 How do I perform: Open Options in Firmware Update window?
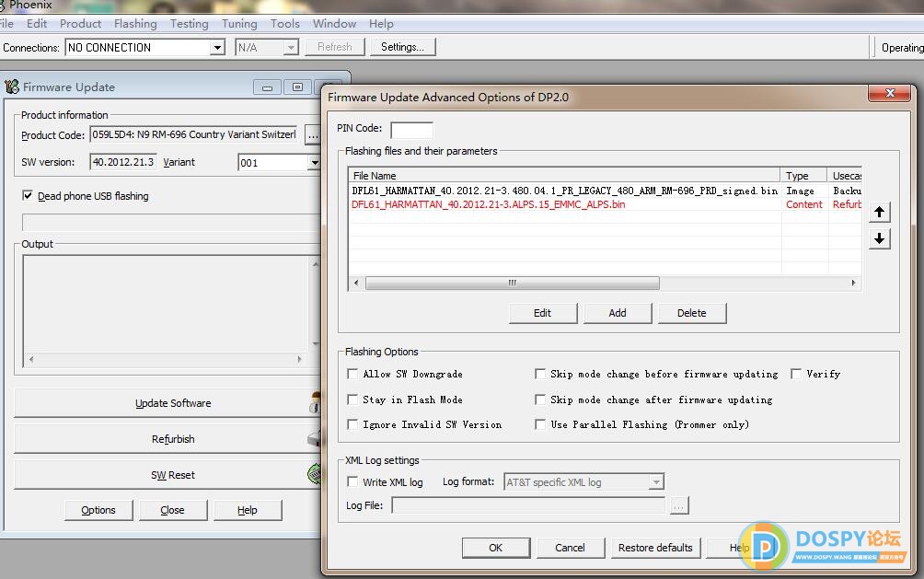click(x=98, y=510)
